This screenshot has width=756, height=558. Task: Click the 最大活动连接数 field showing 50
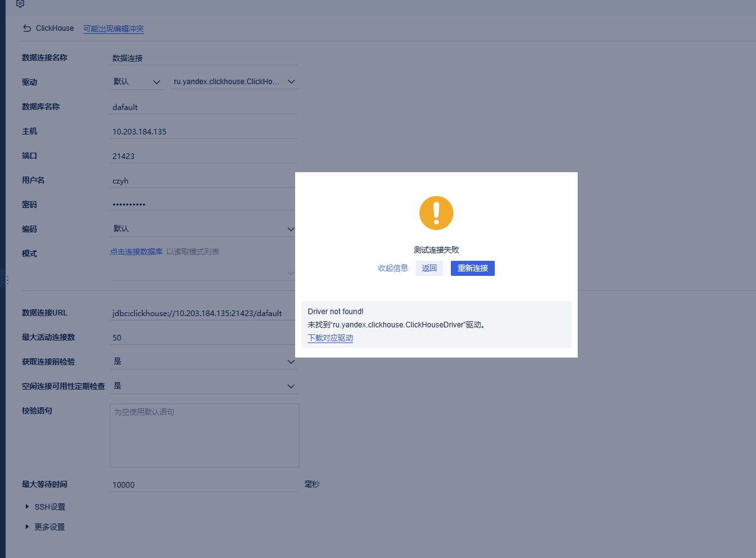tap(202, 337)
